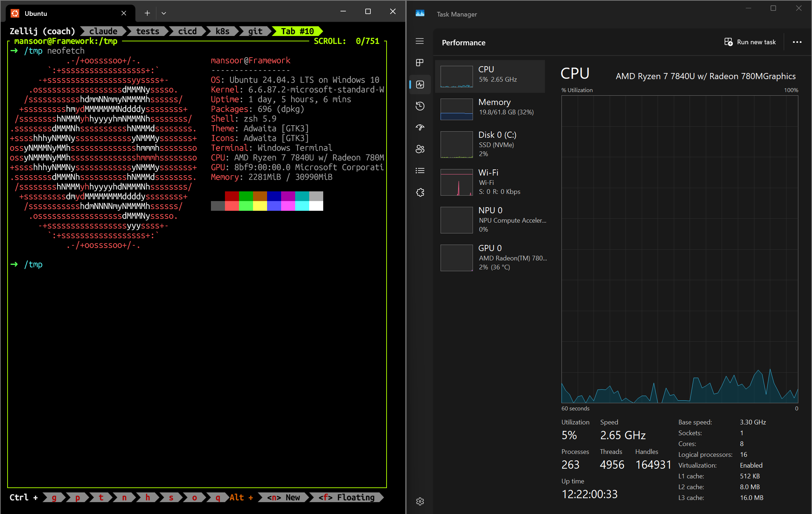This screenshot has width=812, height=514.
Task: Open Startup apps page icon
Action: point(420,127)
